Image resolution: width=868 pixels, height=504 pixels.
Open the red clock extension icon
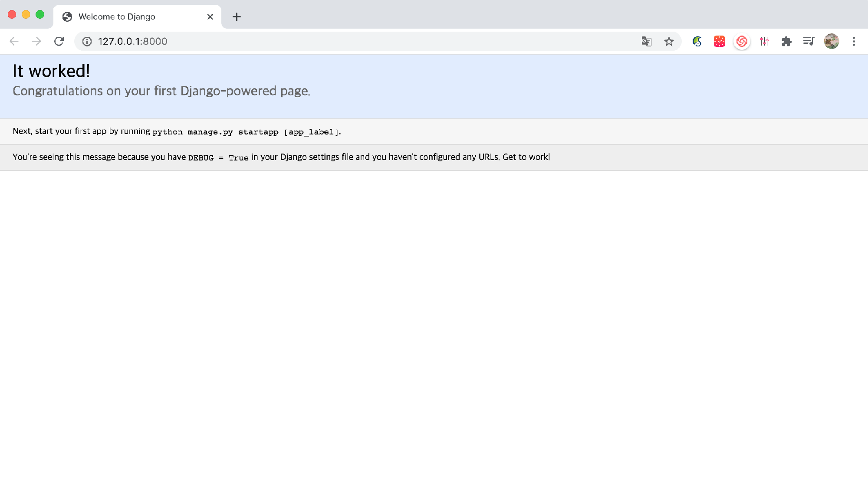click(x=719, y=41)
